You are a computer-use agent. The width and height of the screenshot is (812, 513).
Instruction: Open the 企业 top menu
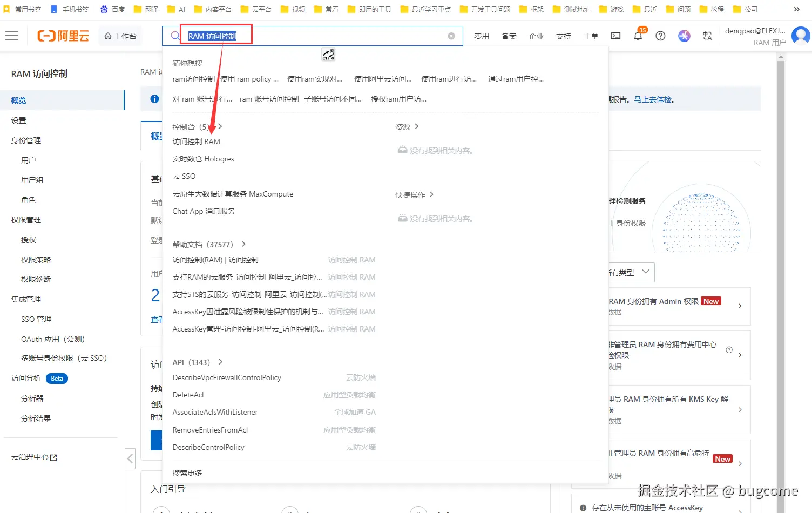point(537,36)
